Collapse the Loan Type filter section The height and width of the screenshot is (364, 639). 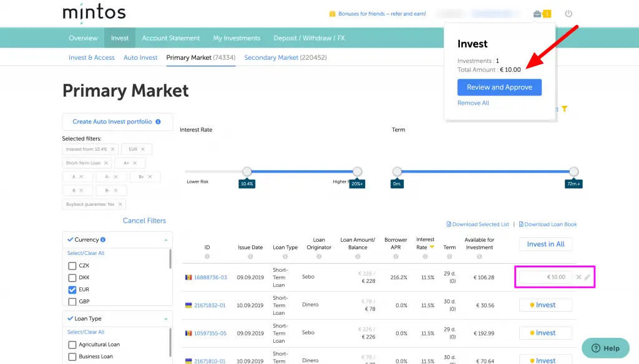pos(165,318)
